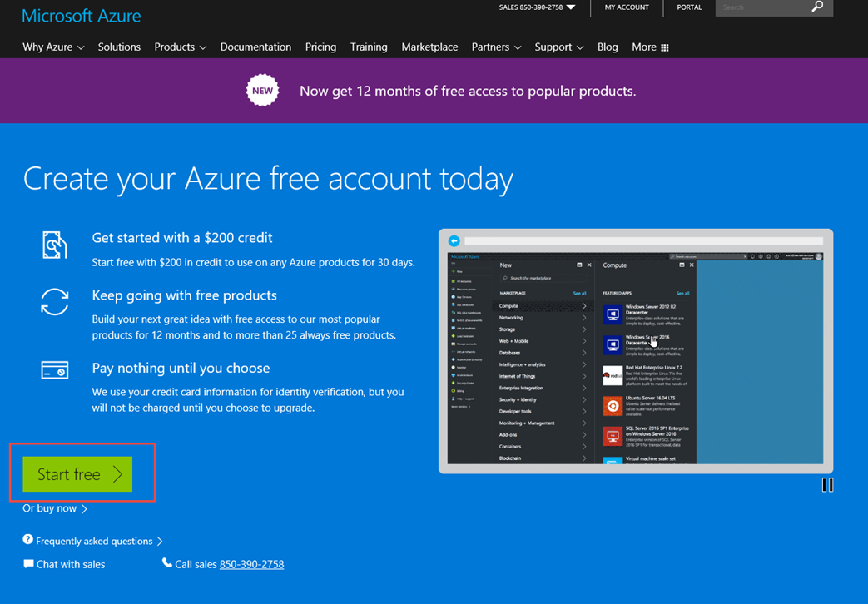This screenshot has height=604, width=868.
Task: Click the search magnifier icon
Action: (x=817, y=7)
